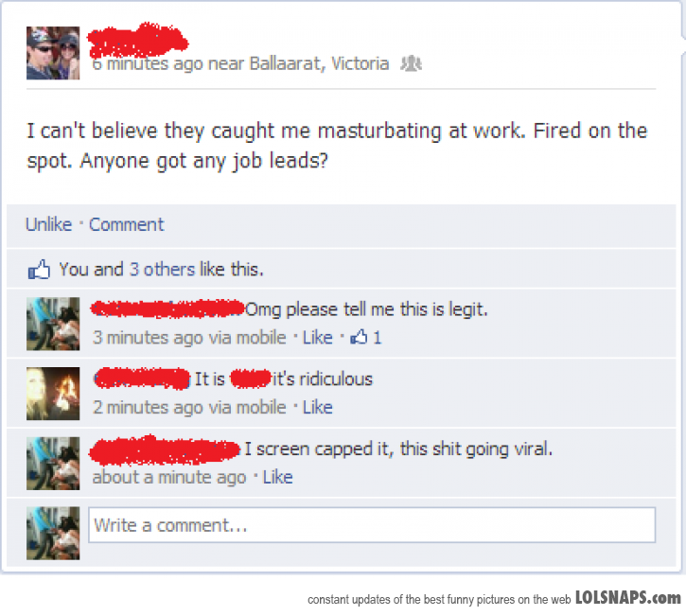This screenshot has width=686, height=616.
Task: Open the 'about a minute ago' timestamp
Action: point(169,477)
